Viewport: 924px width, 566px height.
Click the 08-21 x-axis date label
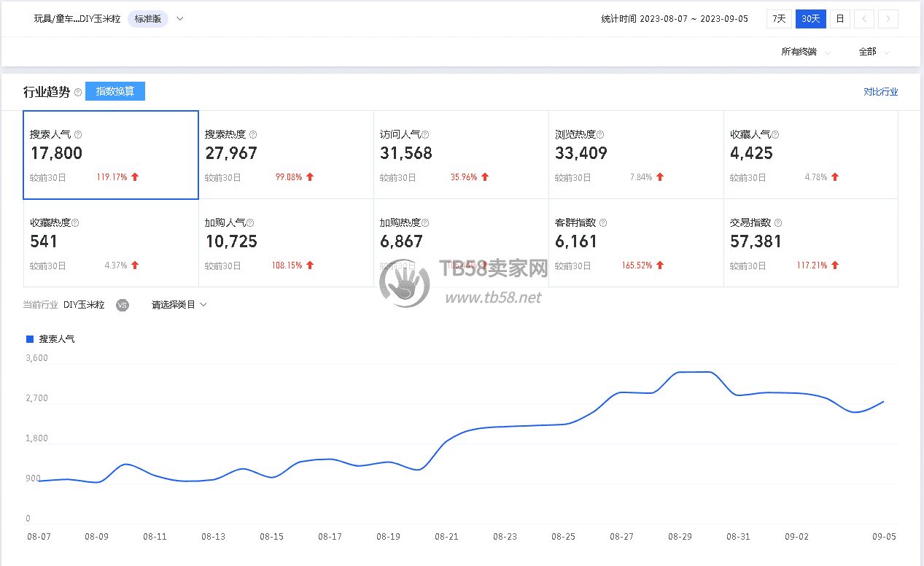[446, 536]
